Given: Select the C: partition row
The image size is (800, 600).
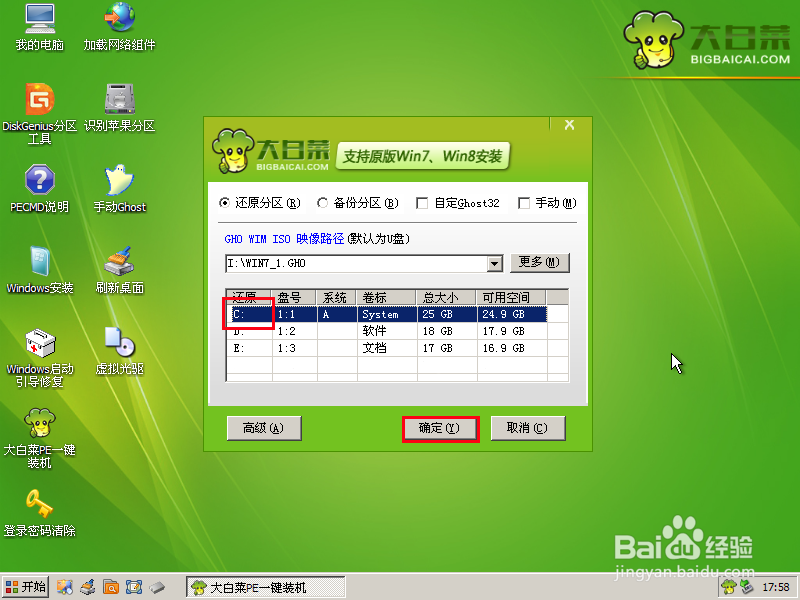Looking at the screenshot, I should [387, 314].
